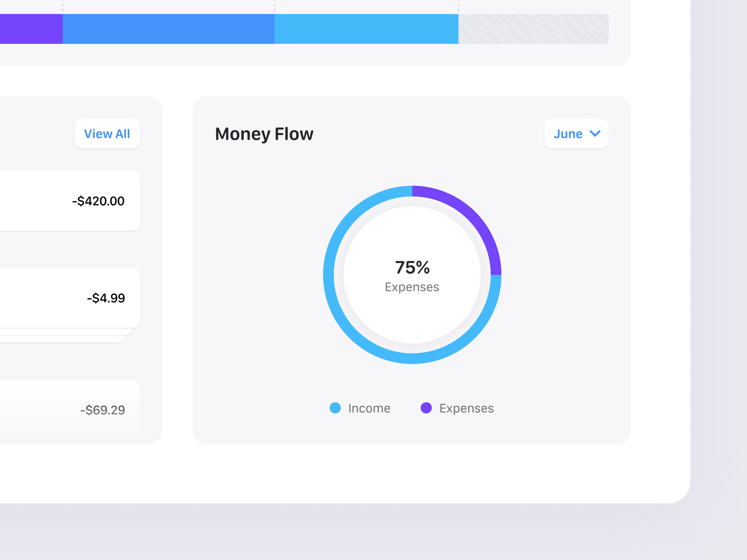The image size is (747, 560).
Task: Click the View All link
Action: click(x=107, y=134)
